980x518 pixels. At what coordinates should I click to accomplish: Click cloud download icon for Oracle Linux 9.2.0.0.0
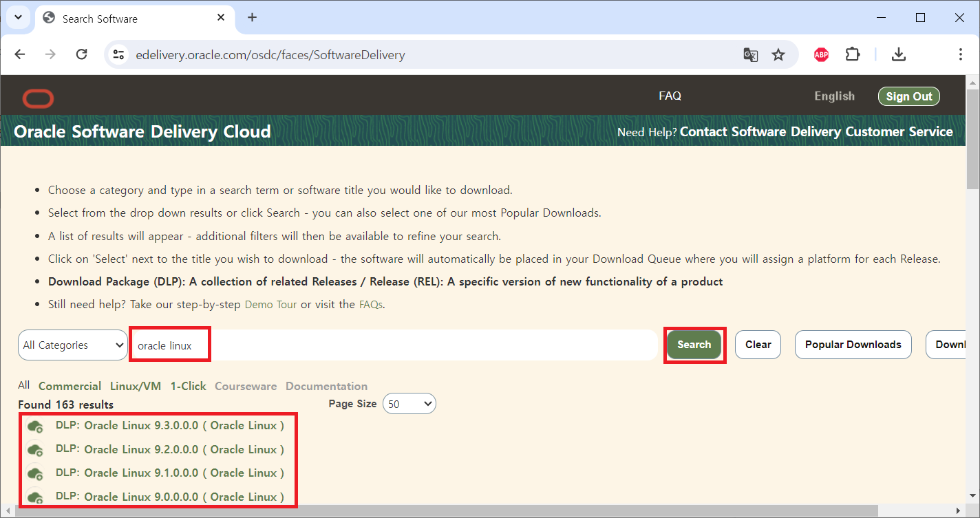[35, 450]
